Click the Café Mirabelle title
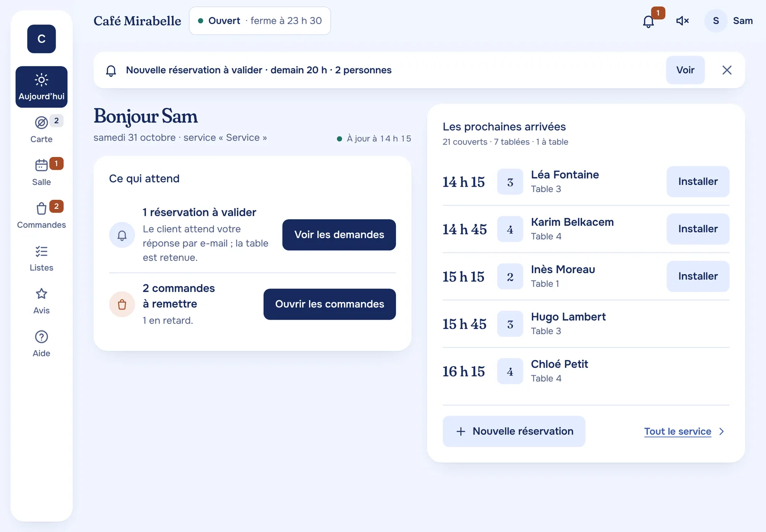Screen dimensions: 766x532 (137, 21)
